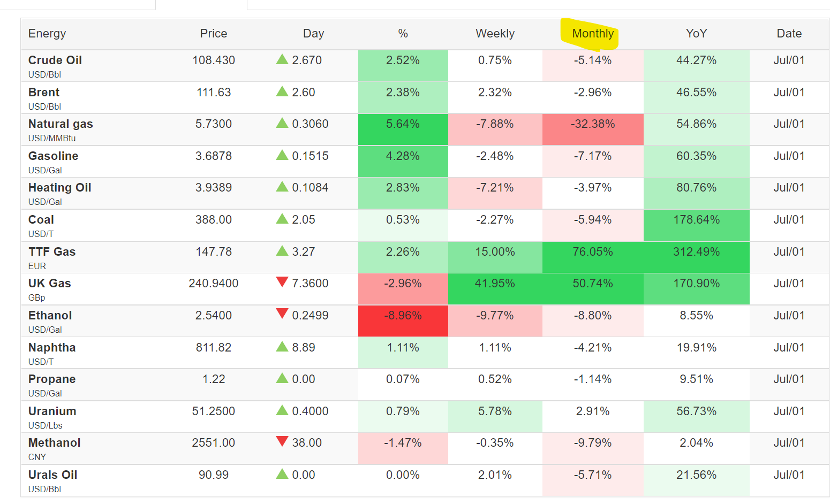Click the YoY column header

point(696,34)
